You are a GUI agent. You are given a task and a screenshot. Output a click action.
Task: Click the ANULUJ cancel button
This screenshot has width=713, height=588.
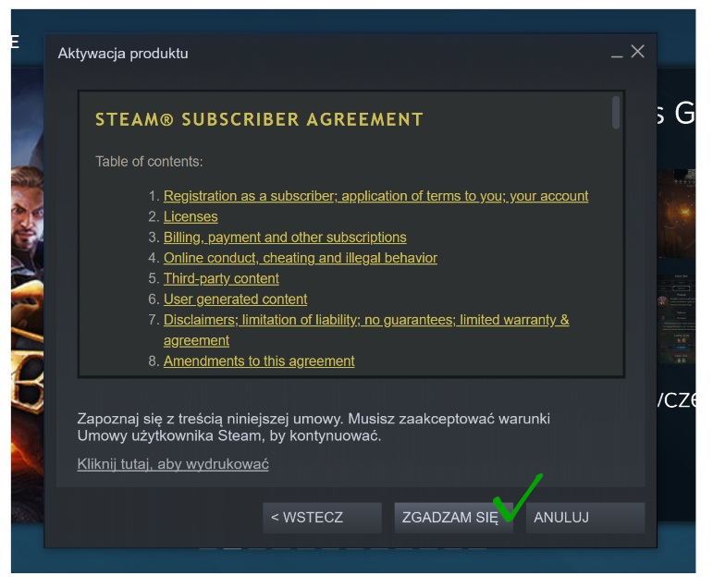(x=585, y=518)
